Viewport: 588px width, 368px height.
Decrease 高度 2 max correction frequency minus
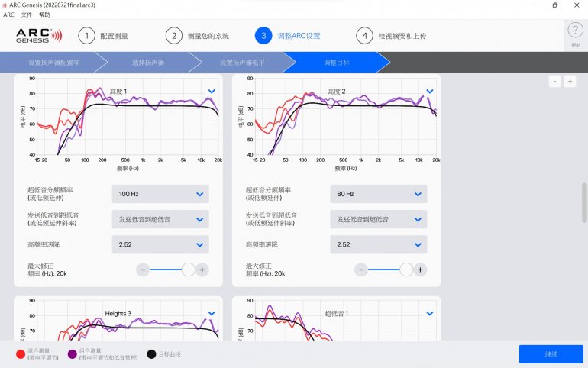pyautogui.click(x=363, y=270)
